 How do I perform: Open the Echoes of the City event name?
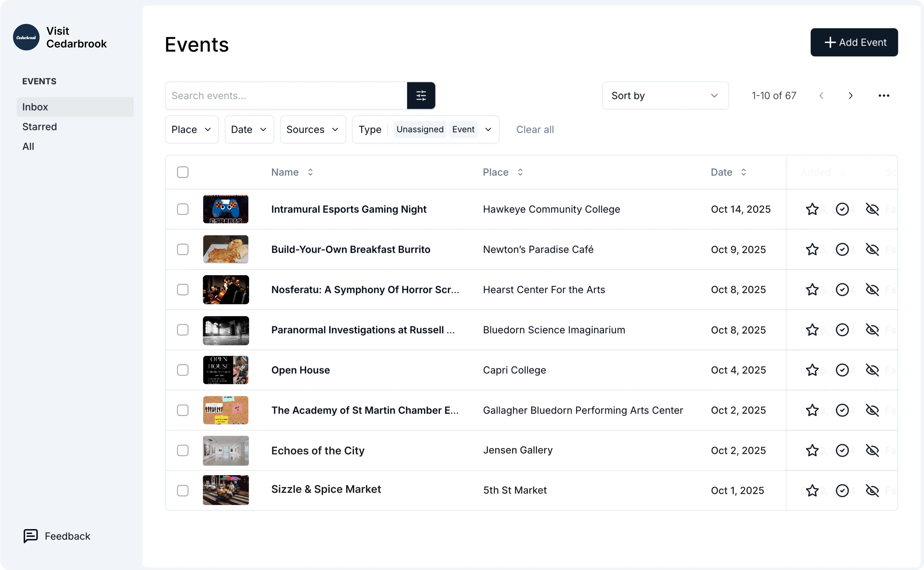[318, 451]
